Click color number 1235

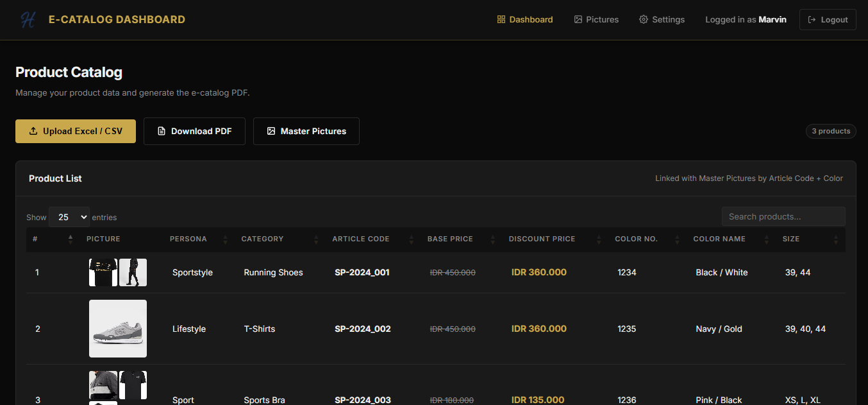click(627, 329)
